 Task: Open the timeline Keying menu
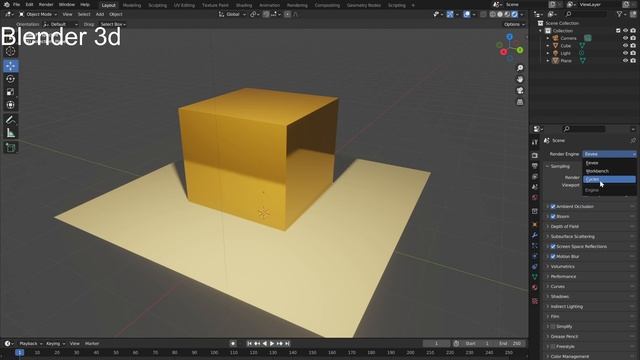tap(55, 344)
